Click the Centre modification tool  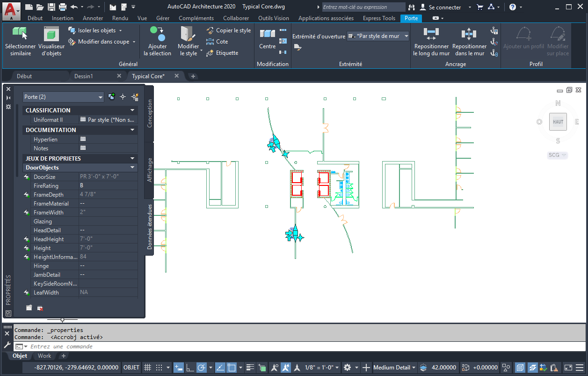[x=268, y=39]
